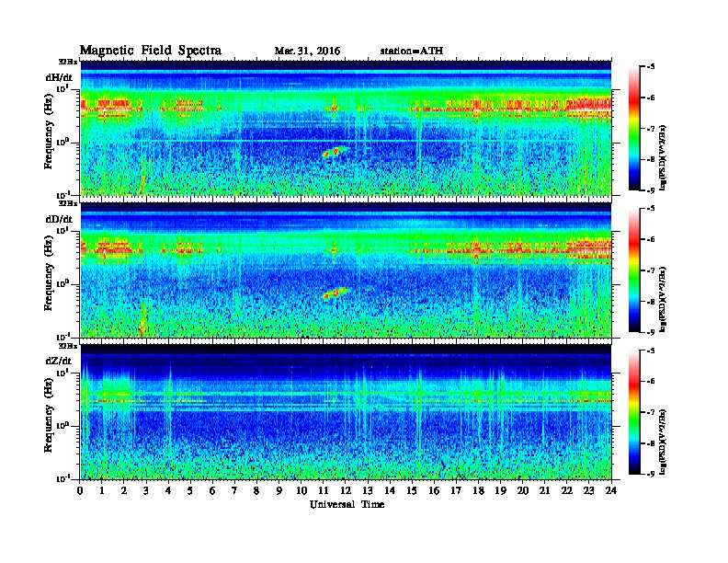
Task: Click the hour 18 tick label
Action: [478, 491]
